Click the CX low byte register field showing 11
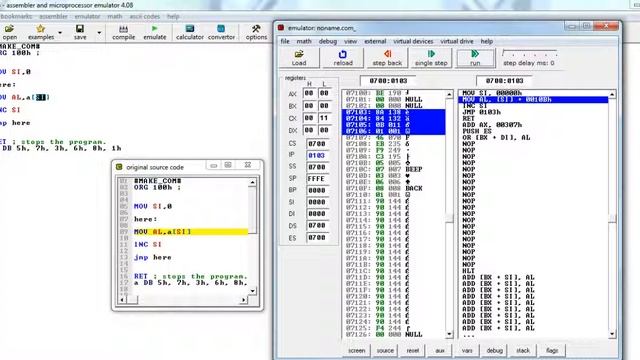This screenshot has width=640, height=360. click(324, 118)
